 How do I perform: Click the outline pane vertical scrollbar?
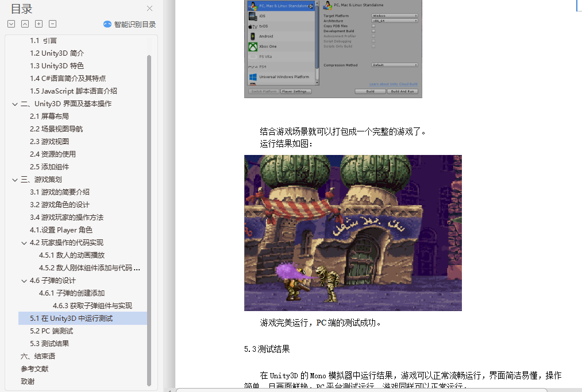(x=149, y=220)
